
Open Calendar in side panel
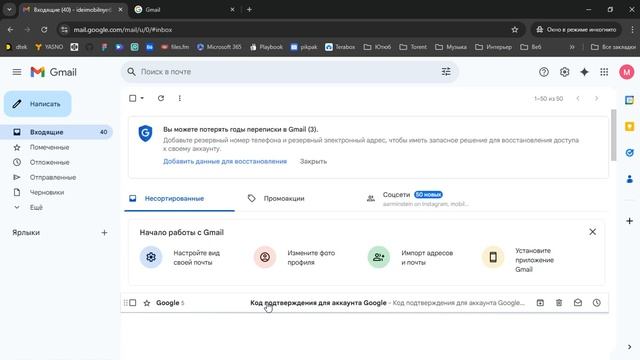tap(629, 100)
